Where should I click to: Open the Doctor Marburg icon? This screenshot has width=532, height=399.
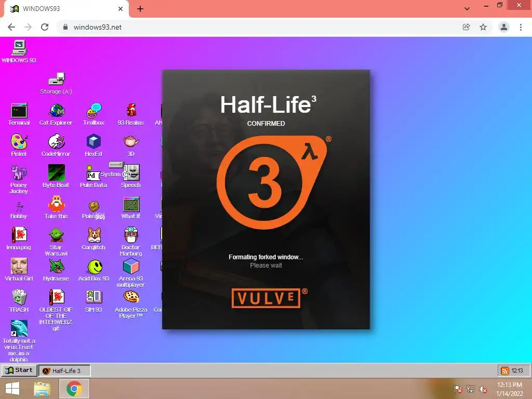click(131, 242)
